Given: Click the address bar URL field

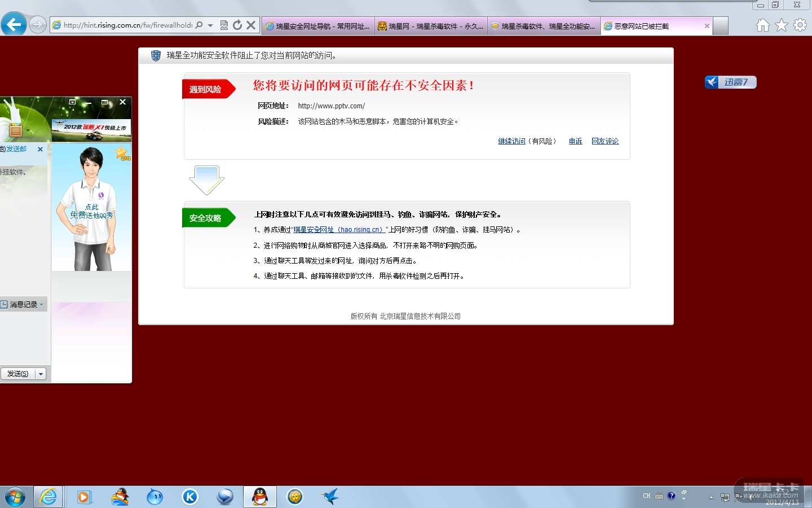Looking at the screenshot, I should coord(127,25).
